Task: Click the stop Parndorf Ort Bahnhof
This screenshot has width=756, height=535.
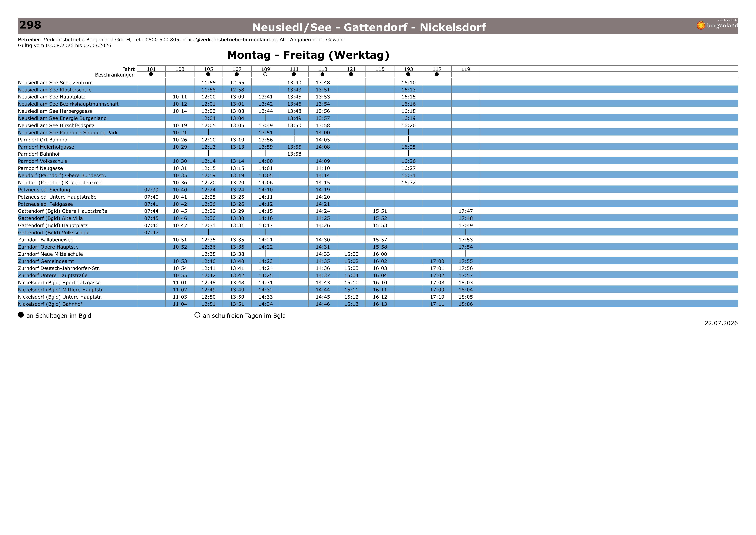Action: (x=43, y=140)
